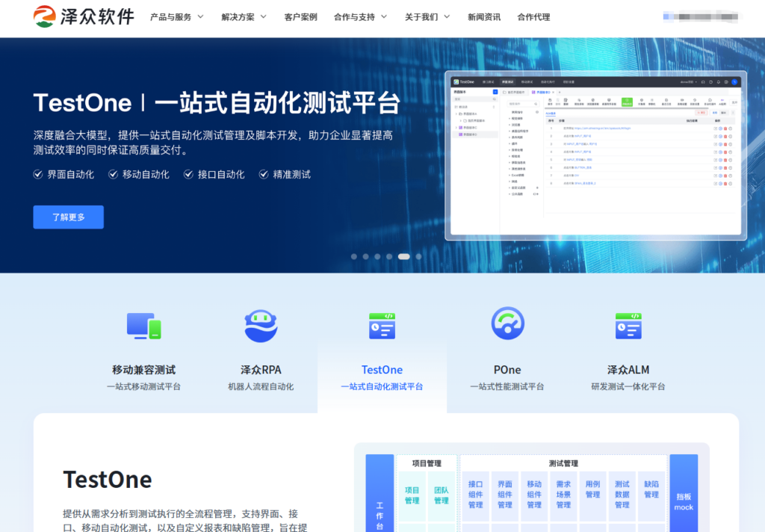Select the fifth carousel indicator dot
765x532 pixels.
(404, 256)
